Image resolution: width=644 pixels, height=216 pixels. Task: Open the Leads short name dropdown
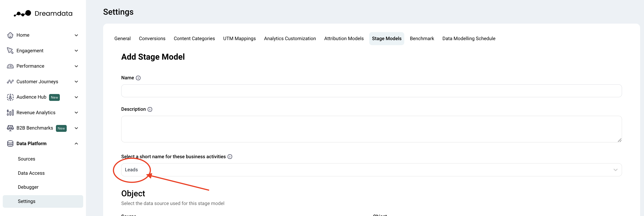(372, 170)
